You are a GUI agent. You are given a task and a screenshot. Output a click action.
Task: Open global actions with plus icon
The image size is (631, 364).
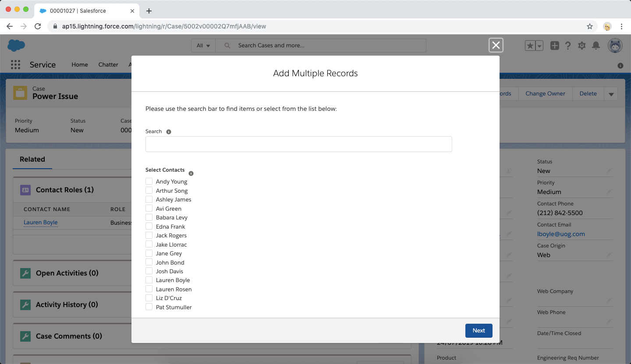click(x=554, y=45)
